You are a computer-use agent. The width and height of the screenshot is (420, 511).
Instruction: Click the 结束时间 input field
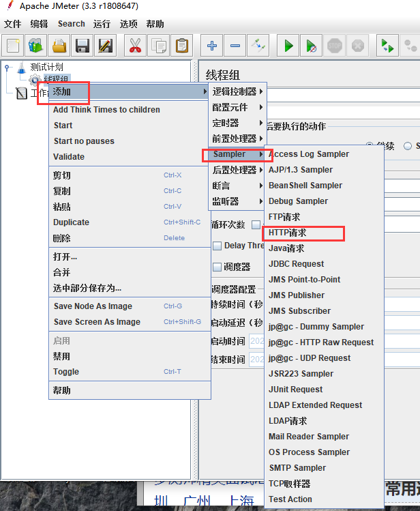(x=256, y=359)
